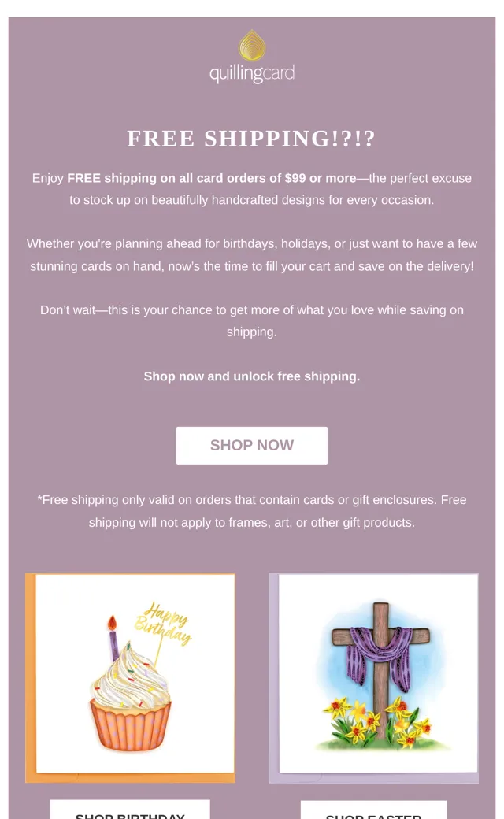Open the SHOP EASTER button

click(x=373, y=810)
